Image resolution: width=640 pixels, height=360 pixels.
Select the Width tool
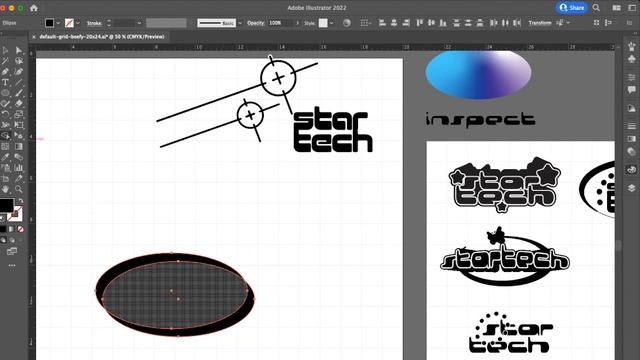tap(5, 125)
